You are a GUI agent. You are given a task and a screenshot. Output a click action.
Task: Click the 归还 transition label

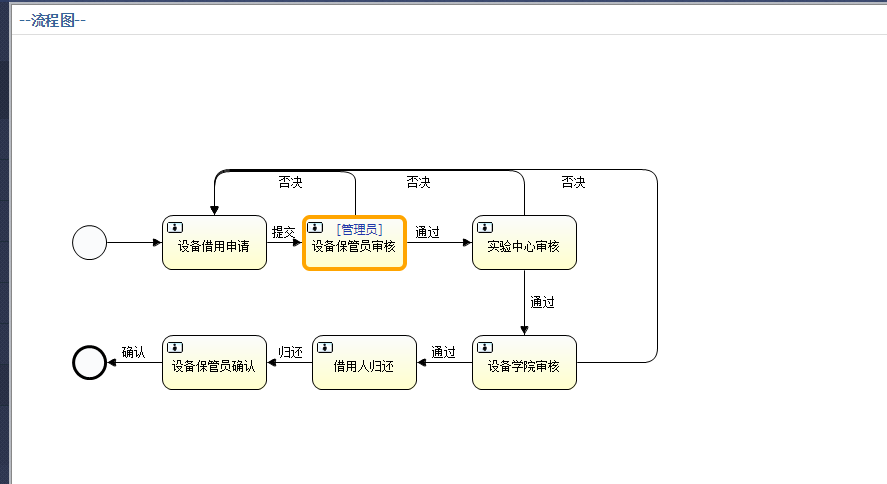click(x=290, y=352)
